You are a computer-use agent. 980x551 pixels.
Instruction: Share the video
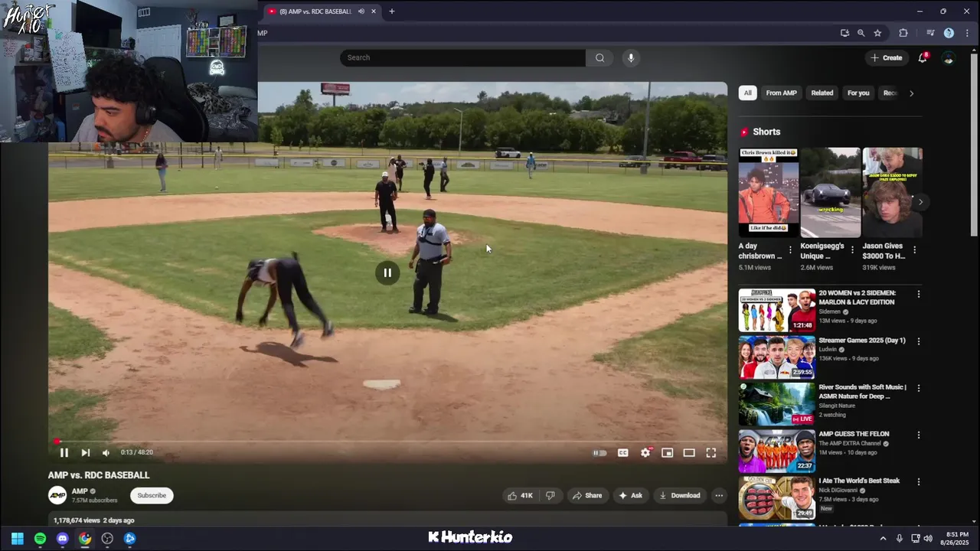tap(587, 496)
